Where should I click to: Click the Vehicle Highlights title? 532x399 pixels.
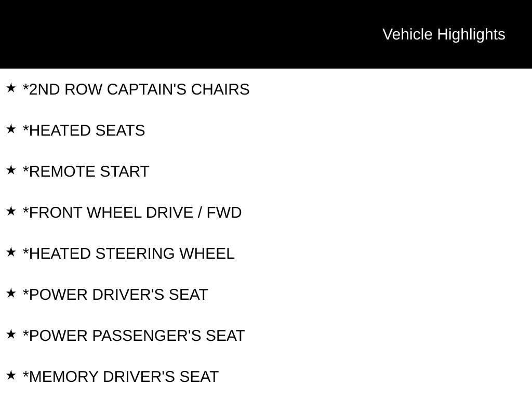(444, 34)
